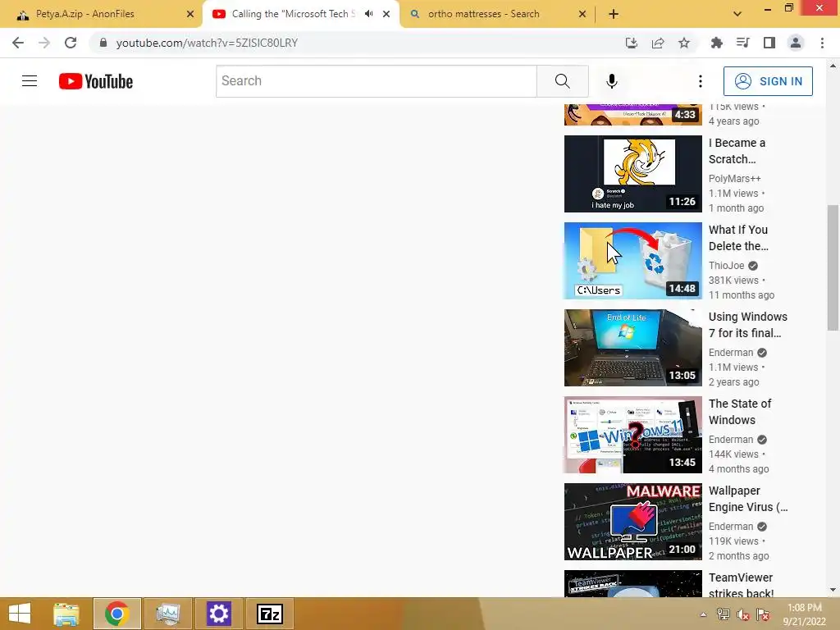This screenshot has height=630, width=840.
Task: Open I Became a Scratch video thumbnail
Action: click(x=632, y=174)
